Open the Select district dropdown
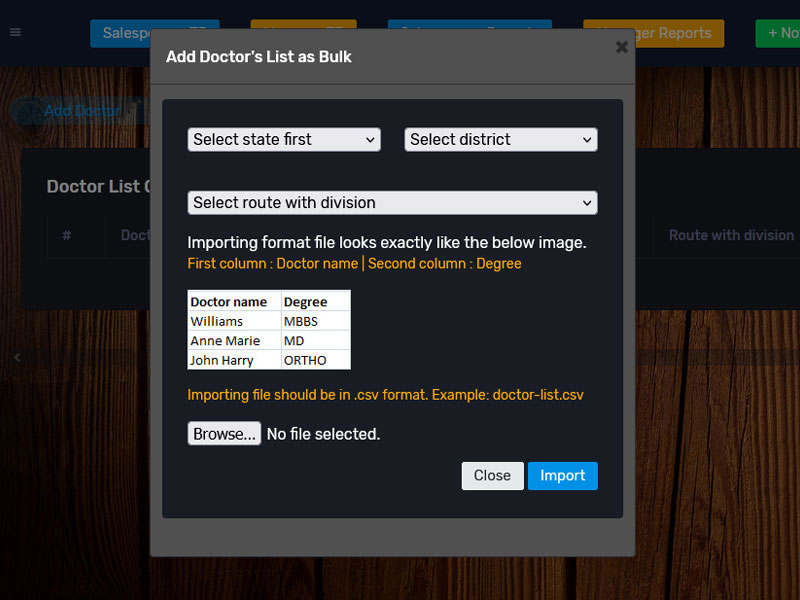 coord(501,140)
